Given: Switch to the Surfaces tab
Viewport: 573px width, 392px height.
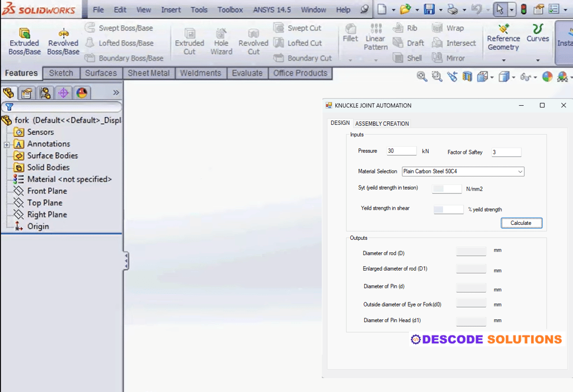Looking at the screenshot, I should [x=101, y=73].
